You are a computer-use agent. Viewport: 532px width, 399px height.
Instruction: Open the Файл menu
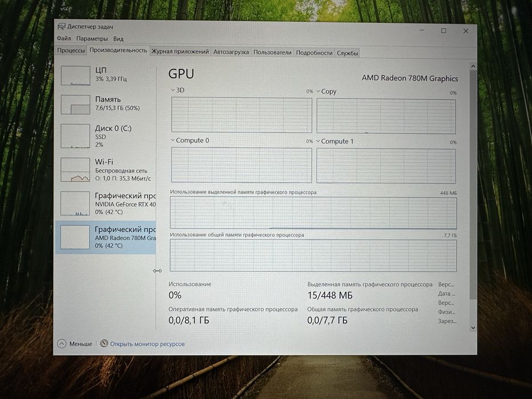(x=64, y=38)
